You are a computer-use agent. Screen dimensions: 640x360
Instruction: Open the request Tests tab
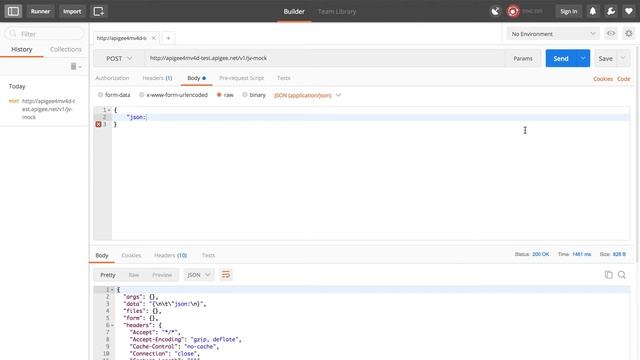point(283,78)
